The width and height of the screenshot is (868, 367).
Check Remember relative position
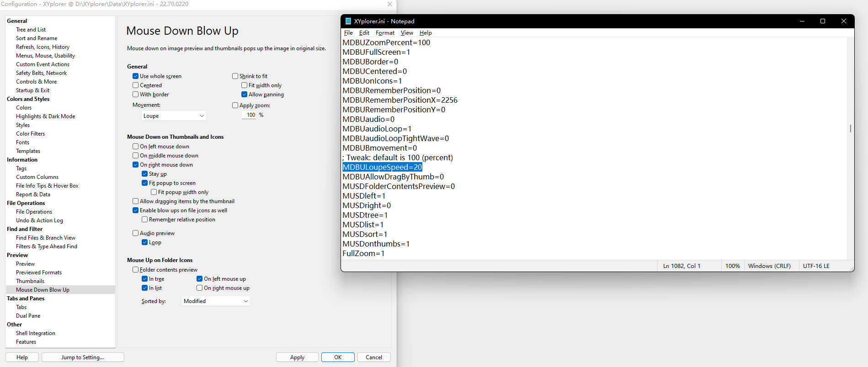point(145,220)
